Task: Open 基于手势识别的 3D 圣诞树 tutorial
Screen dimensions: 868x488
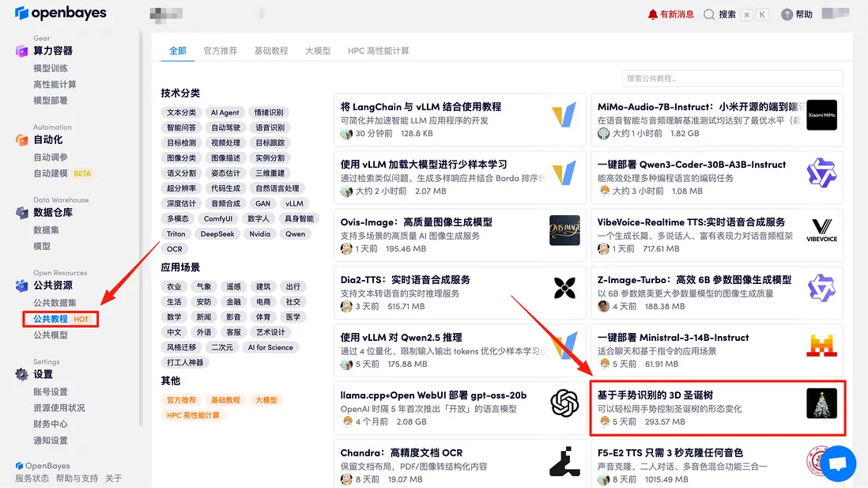Action: click(655, 395)
